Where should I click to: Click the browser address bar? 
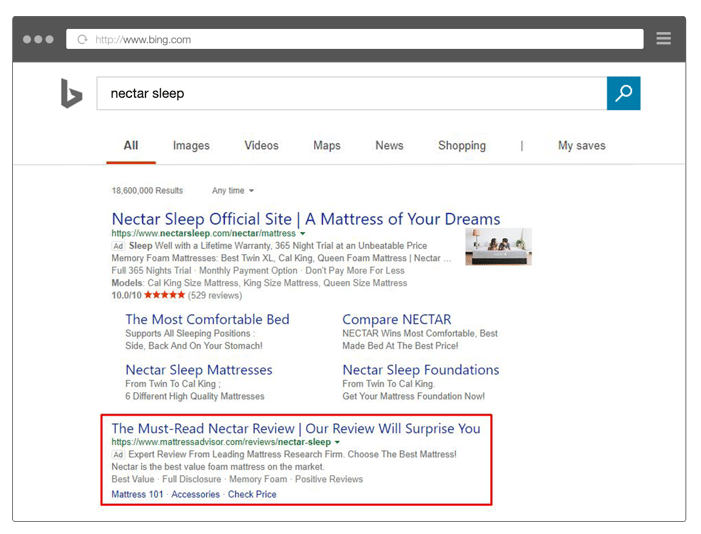[355, 39]
